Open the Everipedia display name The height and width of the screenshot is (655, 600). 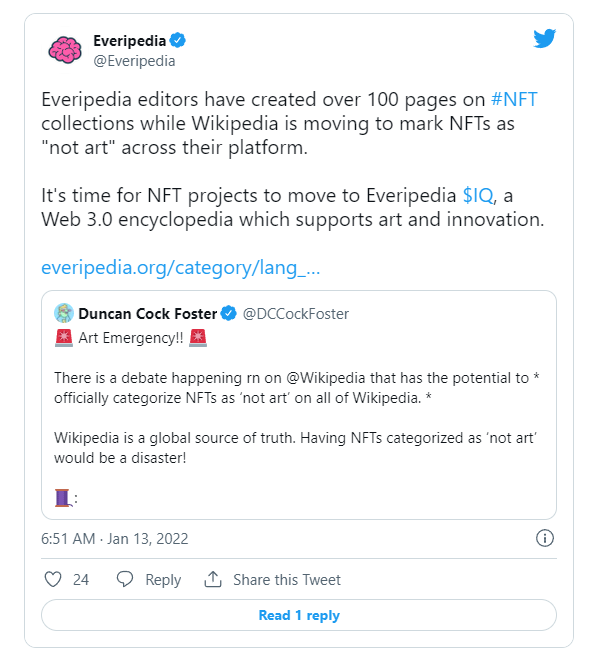click(x=130, y=41)
